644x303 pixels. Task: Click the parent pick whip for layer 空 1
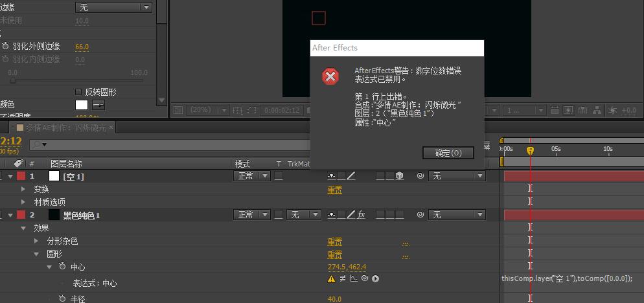420,175
